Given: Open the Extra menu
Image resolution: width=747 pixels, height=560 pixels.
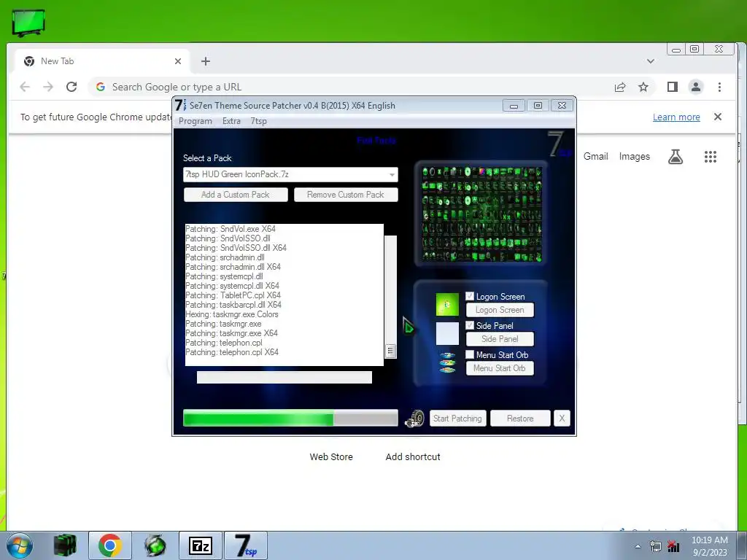Looking at the screenshot, I should pyautogui.click(x=231, y=121).
